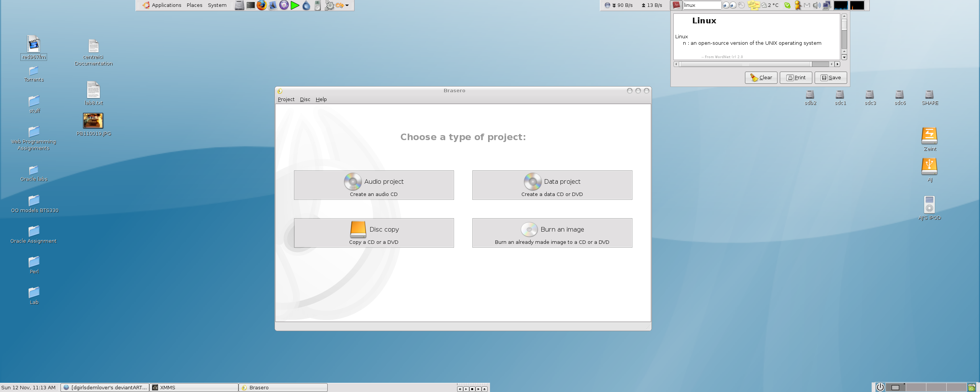Clear the dictionary lookup result
The width and height of the screenshot is (980, 392).
761,78
